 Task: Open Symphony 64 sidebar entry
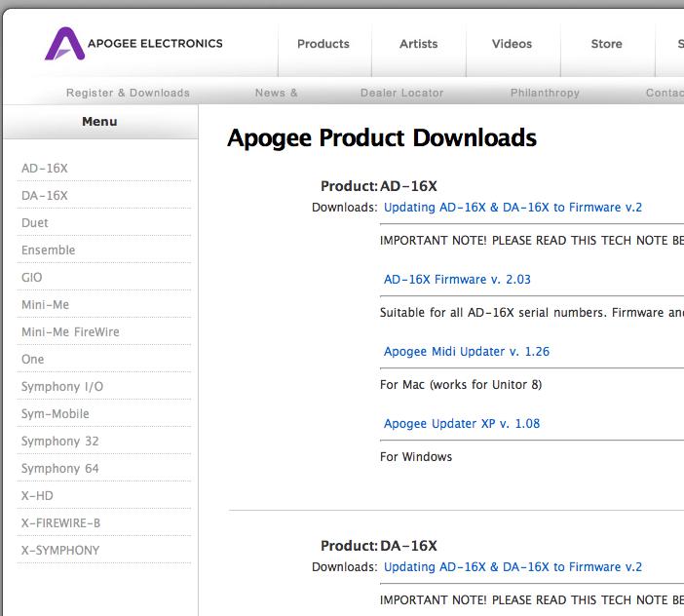59,468
